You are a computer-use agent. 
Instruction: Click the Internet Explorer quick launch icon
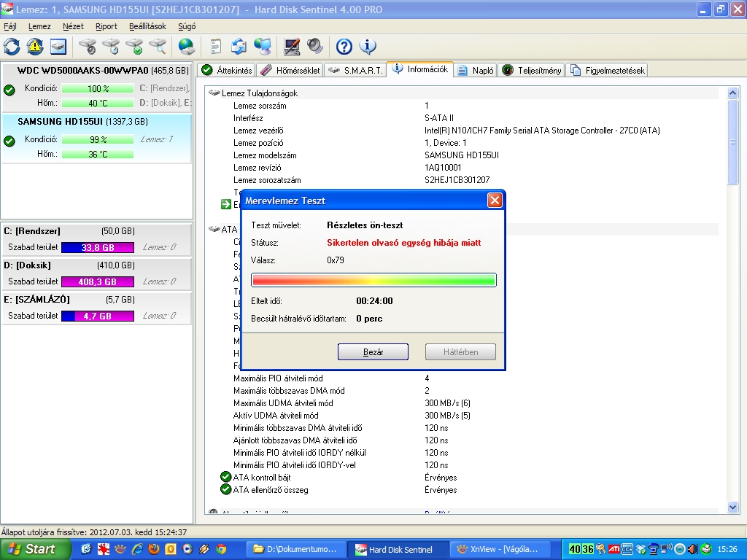click(x=137, y=549)
